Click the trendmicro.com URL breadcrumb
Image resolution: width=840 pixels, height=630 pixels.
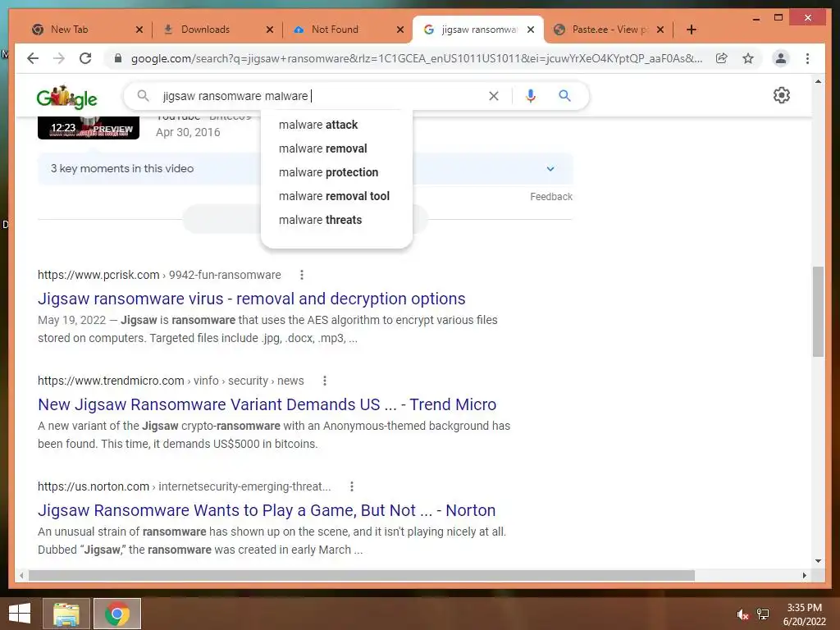(171, 381)
